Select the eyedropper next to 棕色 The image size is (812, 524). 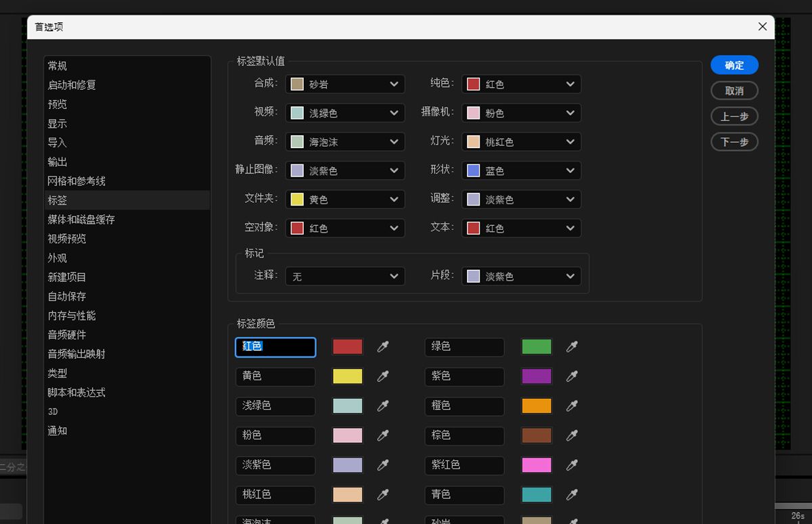(572, 435)
